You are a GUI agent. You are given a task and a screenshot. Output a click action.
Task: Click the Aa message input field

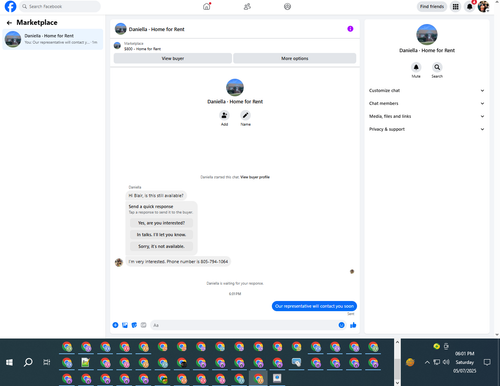pos(248,325)
